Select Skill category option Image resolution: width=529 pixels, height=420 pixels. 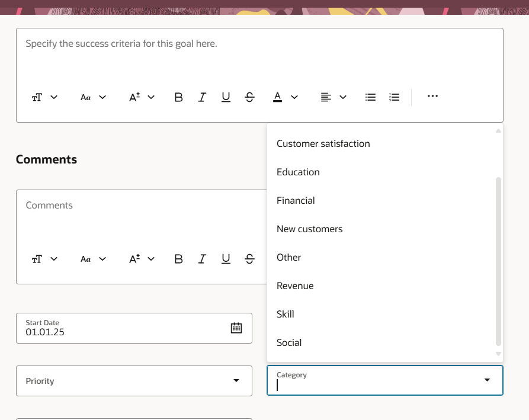[381, 314]
